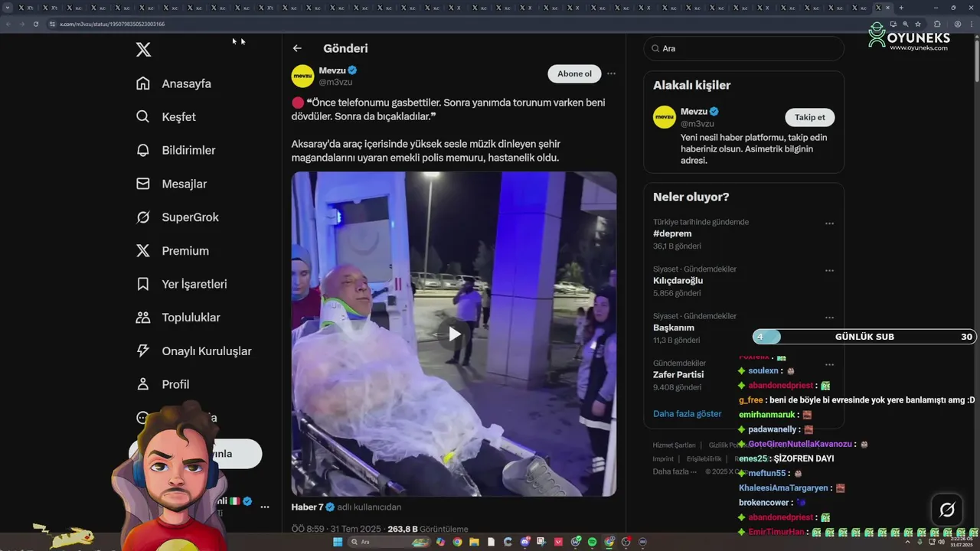Open a new browser tab
This screenshot has width=980, height=551.
pyautogui.click(x=901, y=8)
